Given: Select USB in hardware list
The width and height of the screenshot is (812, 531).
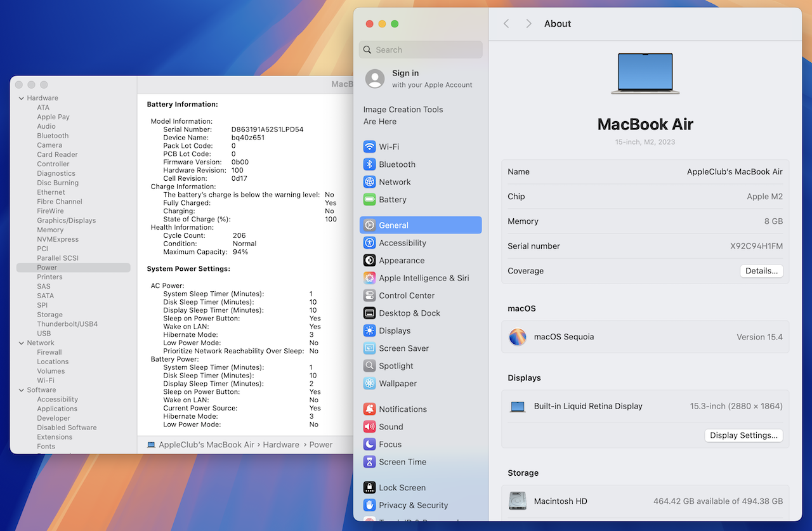Looking at the screenshot, I should 44,334.
